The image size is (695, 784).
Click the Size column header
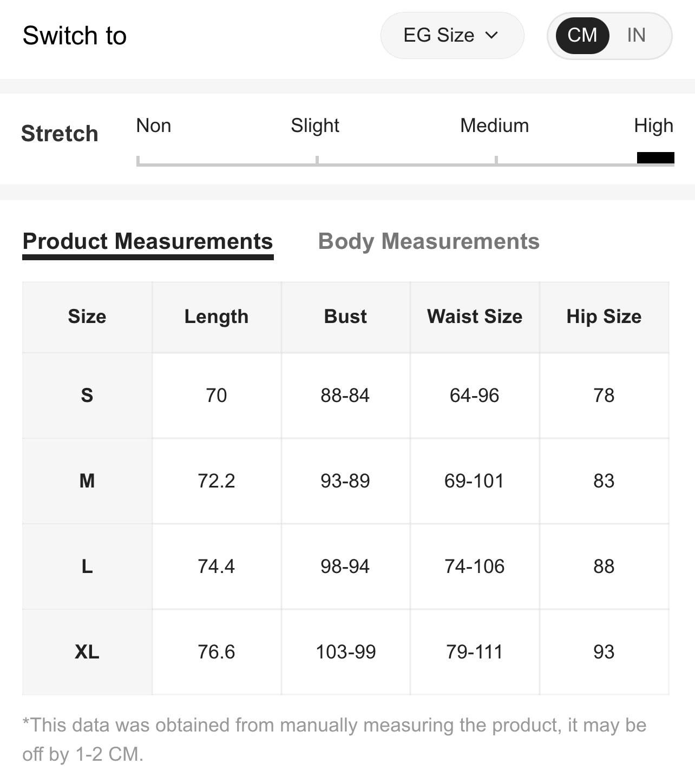coord(87,317)
